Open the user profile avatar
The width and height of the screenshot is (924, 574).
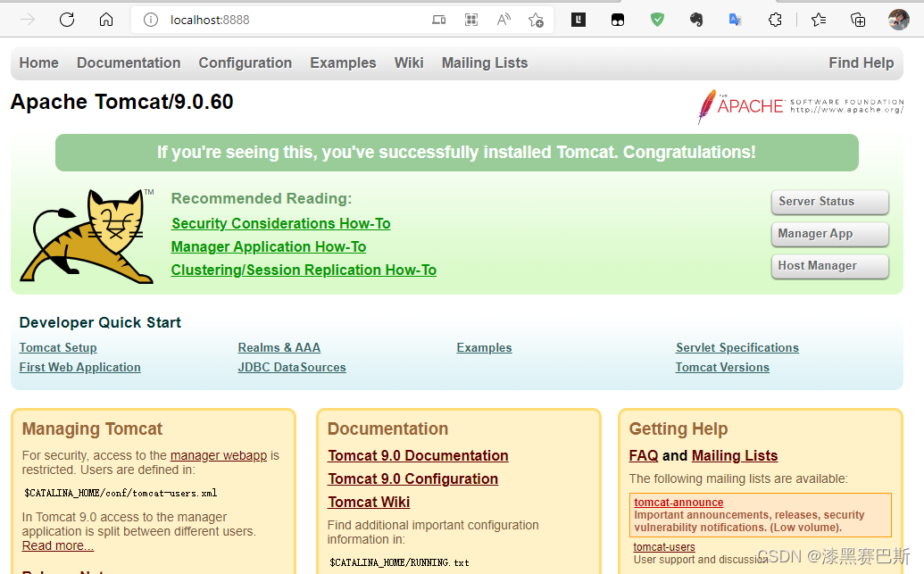(898, 20)
